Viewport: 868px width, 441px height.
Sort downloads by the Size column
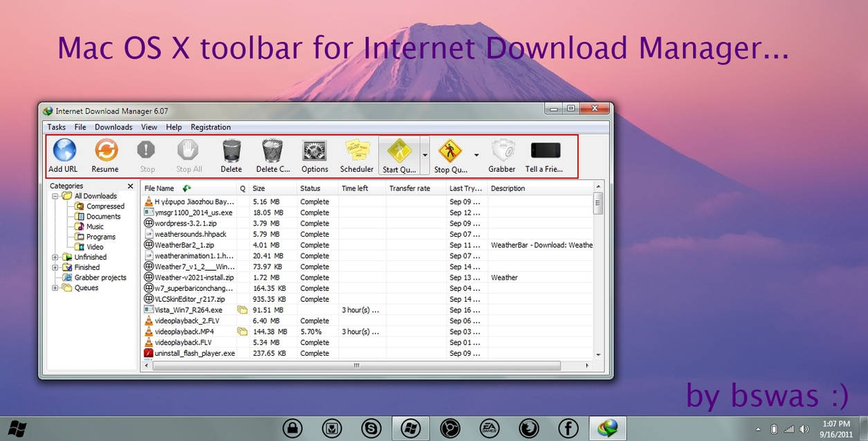tap(273, 188)
